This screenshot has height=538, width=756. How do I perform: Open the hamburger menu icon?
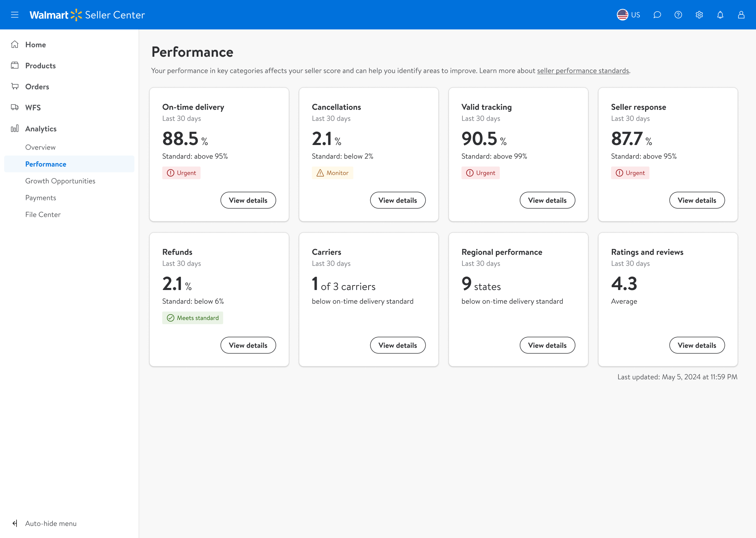[15, 15]
